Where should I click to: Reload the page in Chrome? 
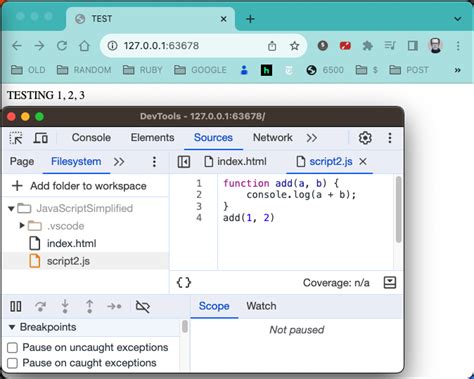pos(62,46)
